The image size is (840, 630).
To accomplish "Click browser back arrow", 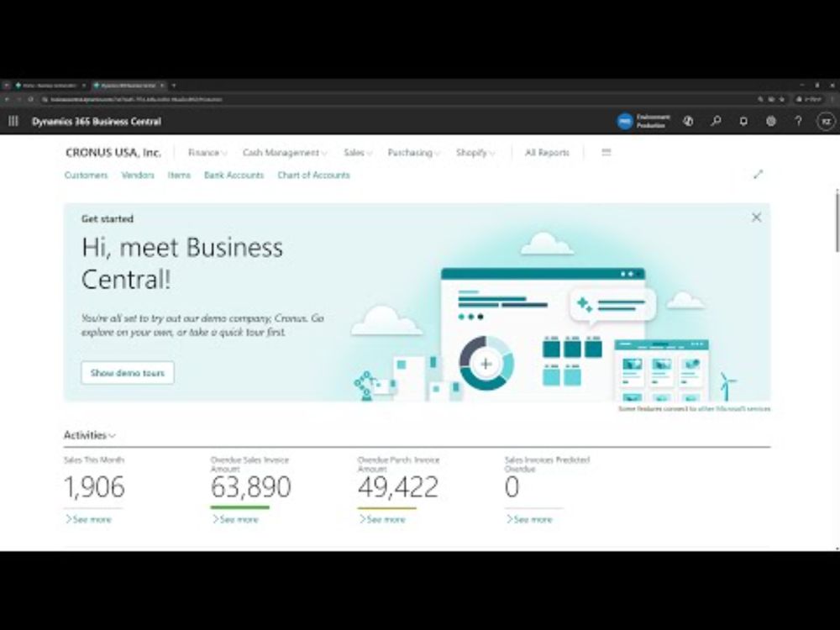I will tap(7, 99).
